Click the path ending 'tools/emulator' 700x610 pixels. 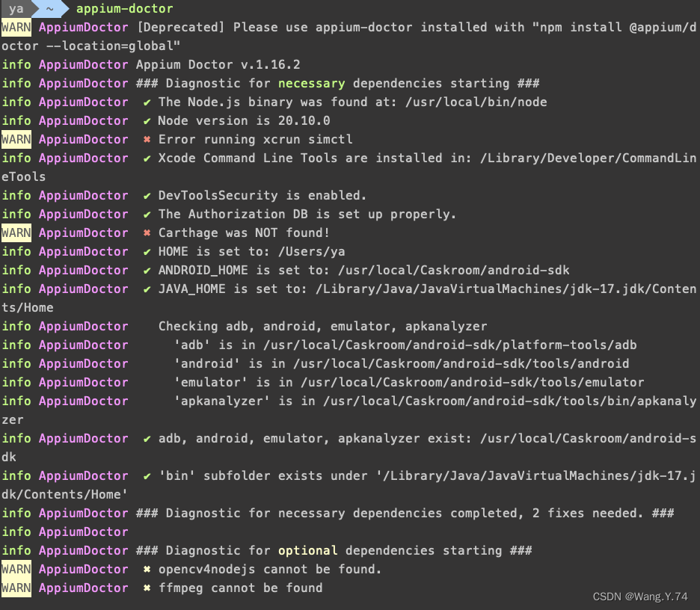click(x=473, y=383)
